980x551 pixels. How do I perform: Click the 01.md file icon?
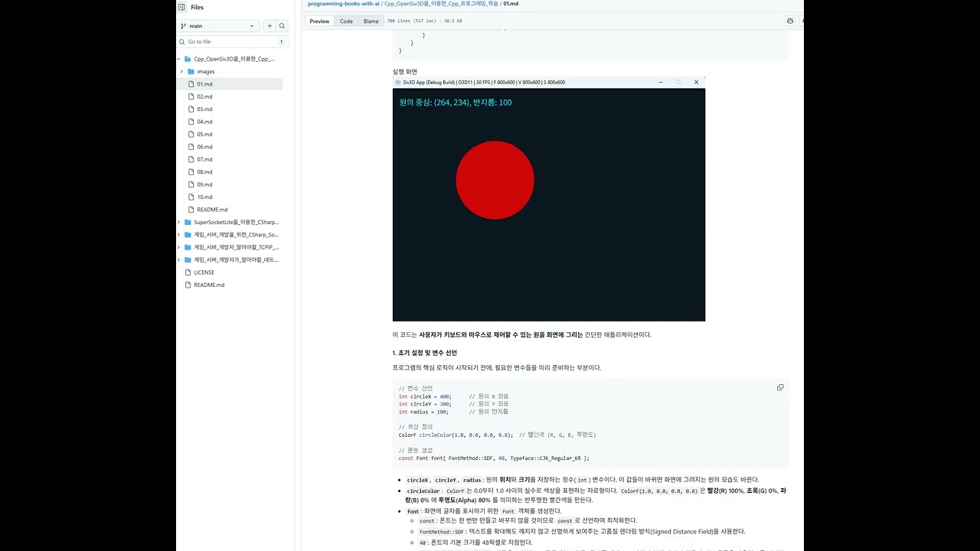pos(191,84)
